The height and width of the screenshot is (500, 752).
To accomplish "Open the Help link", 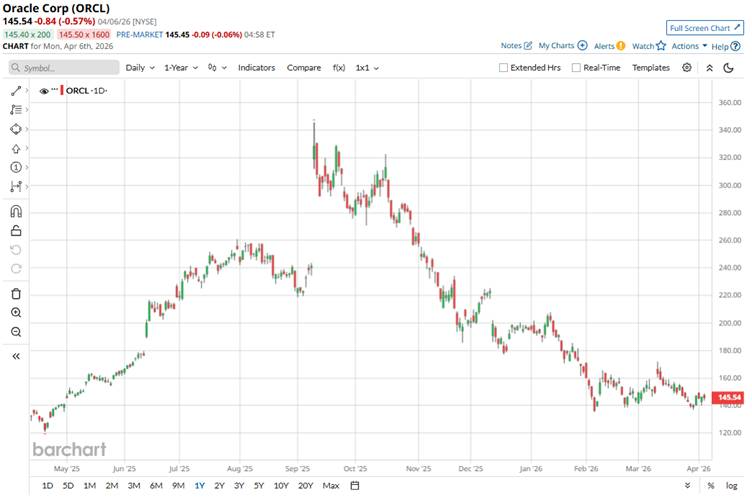I will [726, 47].
